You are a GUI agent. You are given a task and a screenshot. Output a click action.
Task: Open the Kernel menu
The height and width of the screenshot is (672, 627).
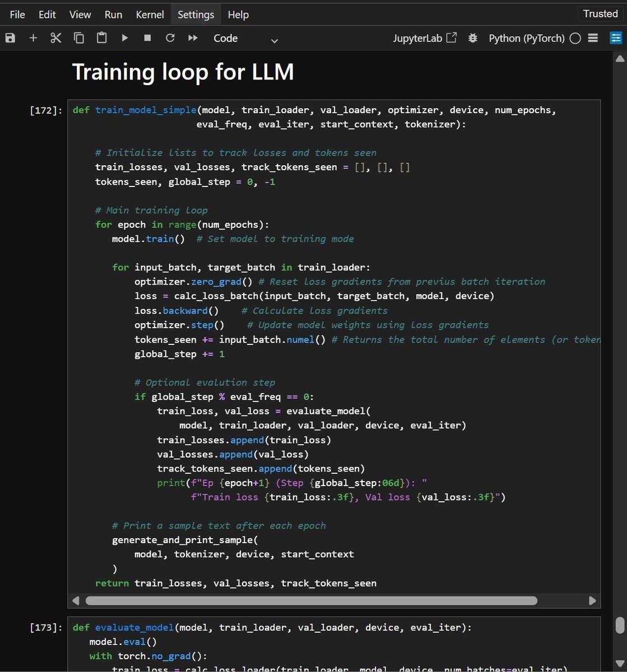click(150, 15)
